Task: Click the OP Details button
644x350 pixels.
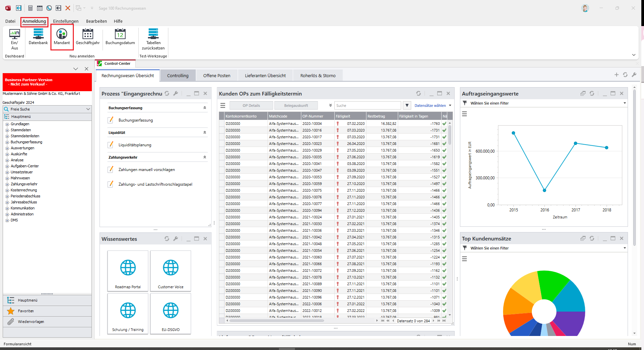Action: click(251, 106)
